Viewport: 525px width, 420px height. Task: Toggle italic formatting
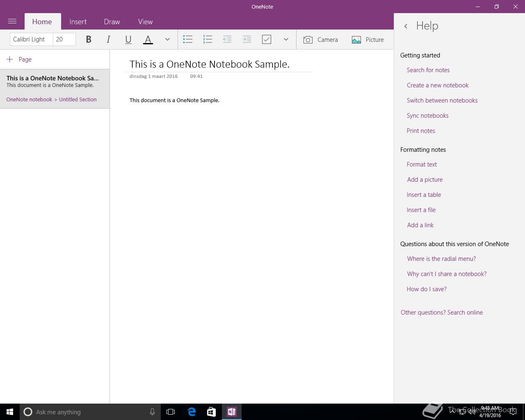(x=108, y=39)
